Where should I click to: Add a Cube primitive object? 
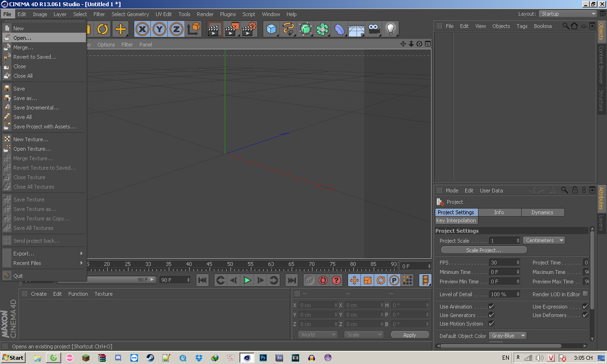pos(271,29)
